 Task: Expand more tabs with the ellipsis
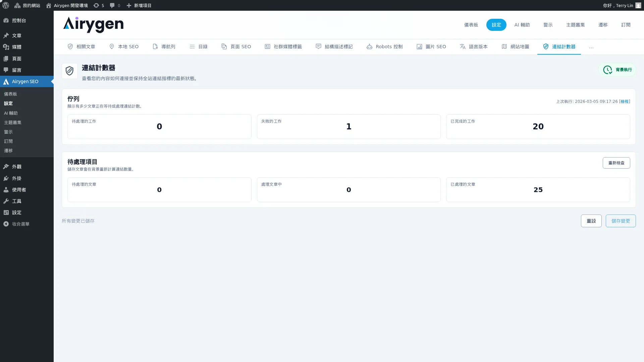pos(591,47)
